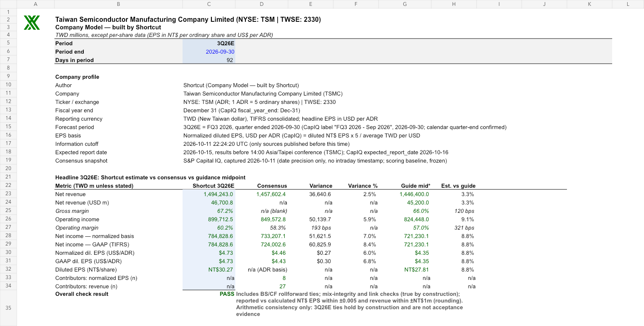Screen dimensions: 644x326
Task: Select normalized EPS $4.73 cell
Action: point(209,253)
